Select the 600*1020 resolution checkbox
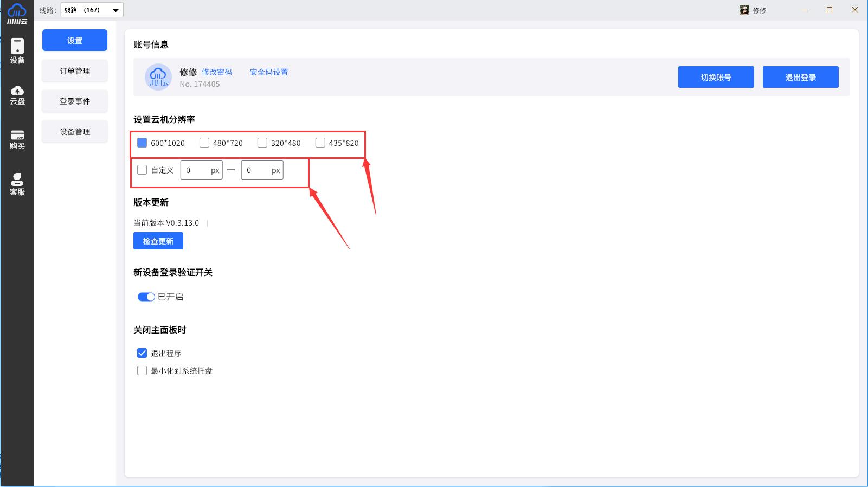 [142, 143]
